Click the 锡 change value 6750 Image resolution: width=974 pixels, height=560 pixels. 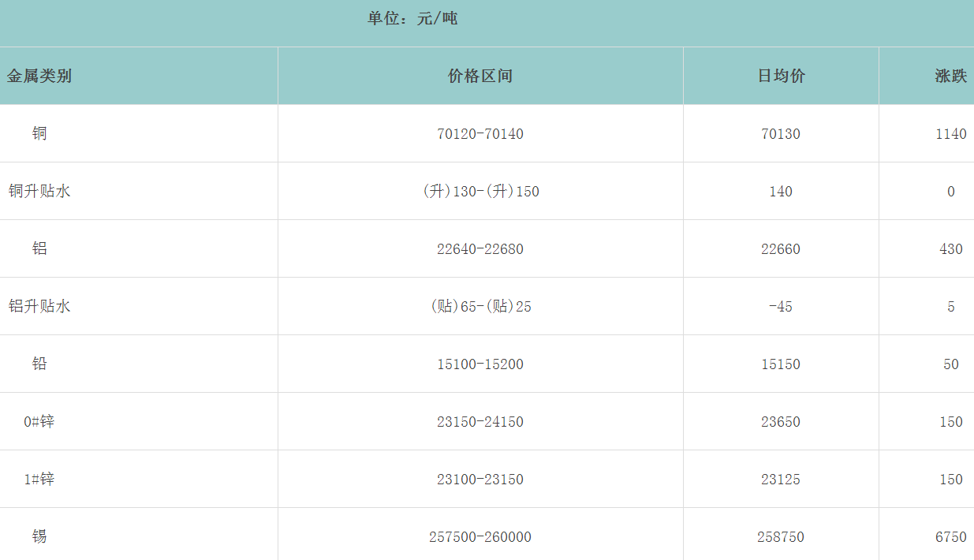pos(950,537)
